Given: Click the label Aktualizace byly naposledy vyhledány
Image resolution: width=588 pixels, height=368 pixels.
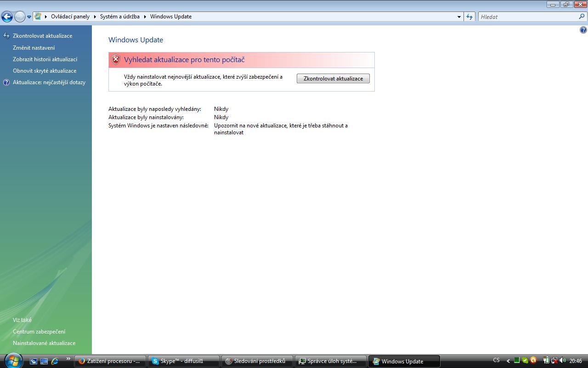Looking at the screenshot, I should (x=155, y=109).
